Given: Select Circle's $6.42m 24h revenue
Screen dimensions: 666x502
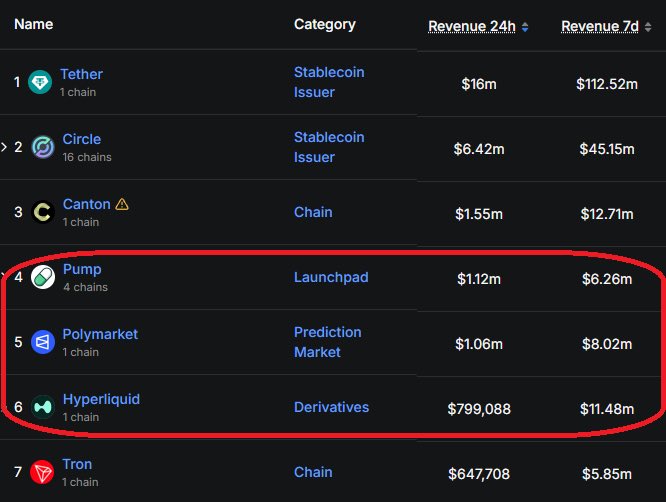Looking at the screenshot, I should [479, 149].
